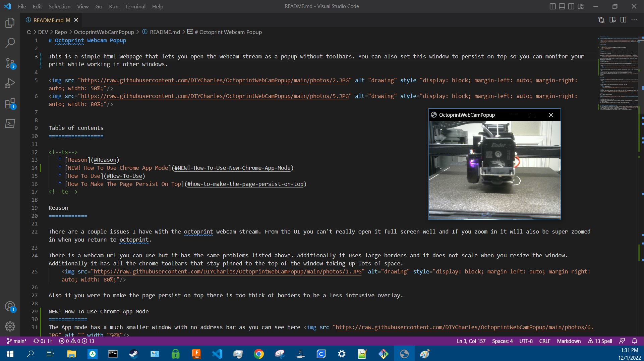Open Customize Layout options
Viewport: 644px width, 361px height.
(x=581, y=6)
